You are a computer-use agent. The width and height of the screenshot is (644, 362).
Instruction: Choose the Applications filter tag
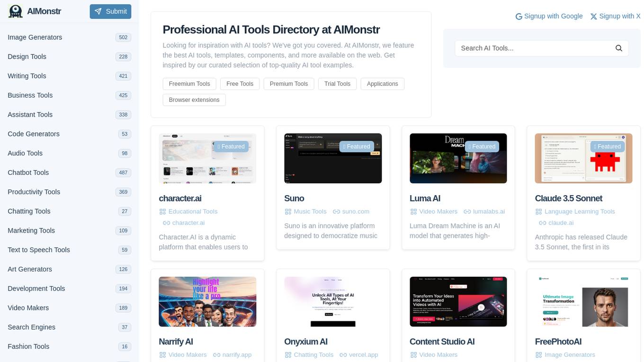pyautogui.click(x=382, y=84)
